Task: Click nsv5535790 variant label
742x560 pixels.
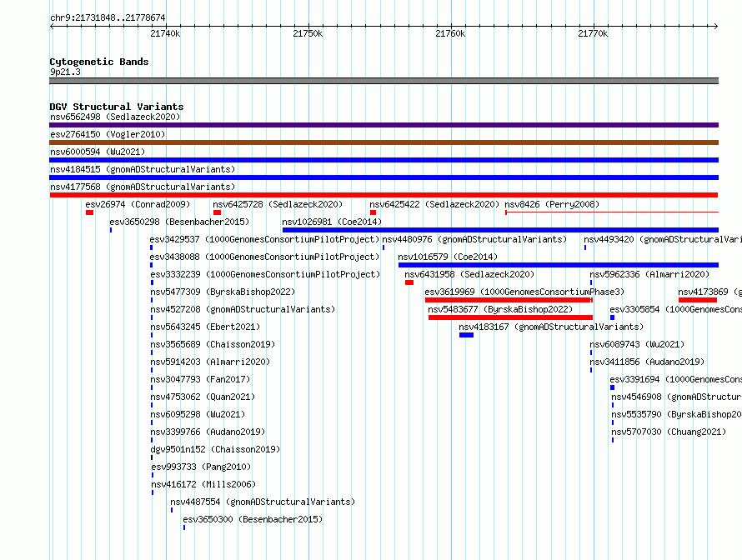Action: point(677,414)
